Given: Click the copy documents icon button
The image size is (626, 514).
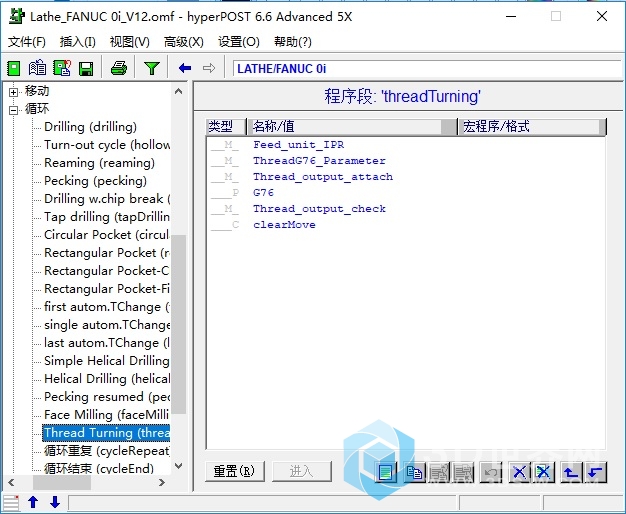Looking at the screenshot, I should coord(414,472).
